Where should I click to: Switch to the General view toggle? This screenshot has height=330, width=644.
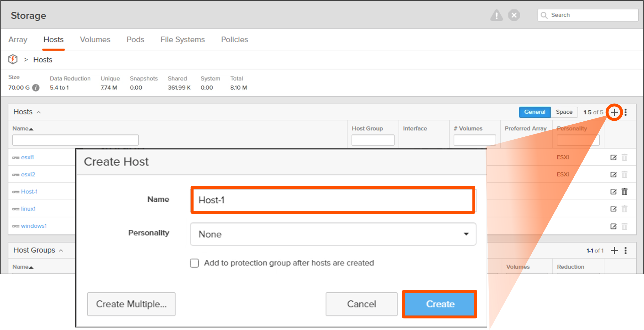(535, 112)
